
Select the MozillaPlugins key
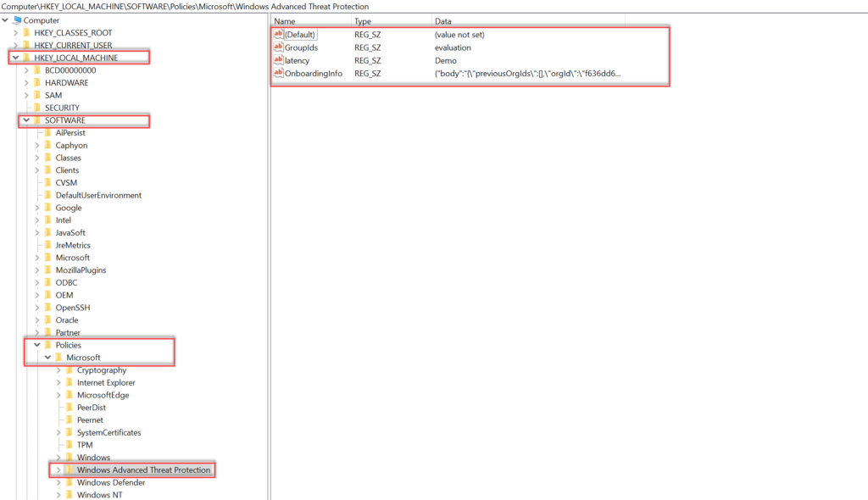pyautogui.click(x=81, y=270)
